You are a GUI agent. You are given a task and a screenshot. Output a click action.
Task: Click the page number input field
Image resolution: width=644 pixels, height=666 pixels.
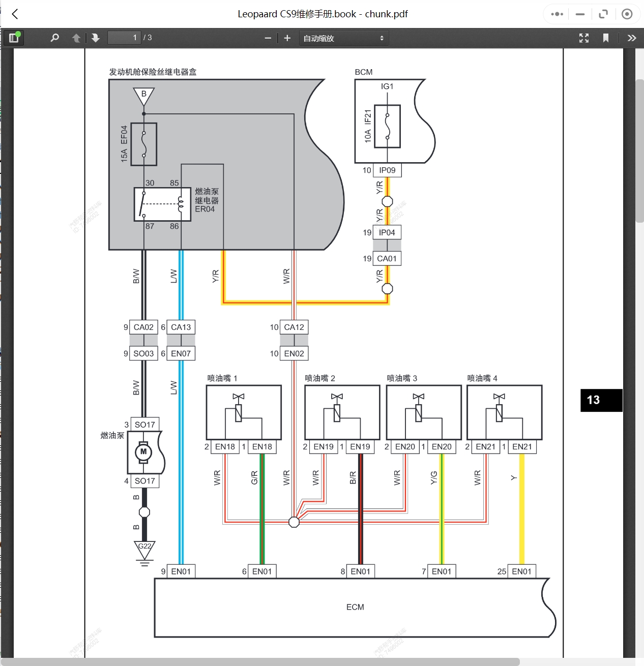(124, 38)
